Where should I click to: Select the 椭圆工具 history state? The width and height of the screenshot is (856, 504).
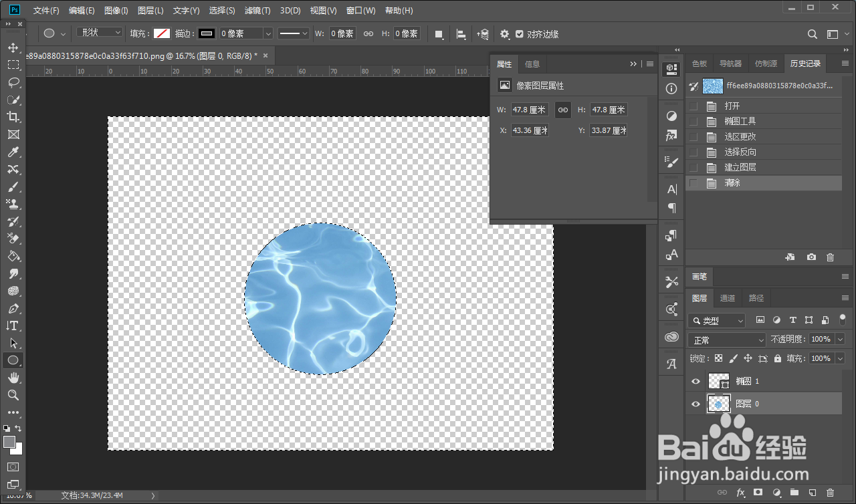(763, 122)
